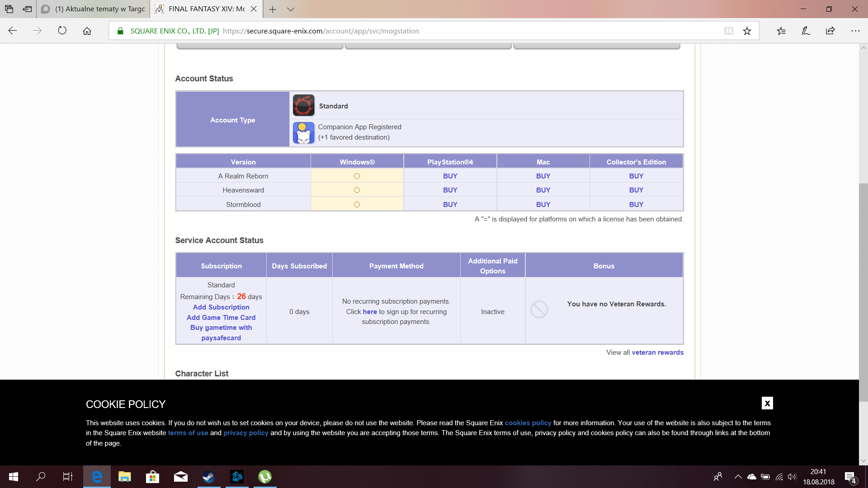The image size is (868, 488).
Task: Set these tabs aside icon
Action: click(x=28, y=9)
